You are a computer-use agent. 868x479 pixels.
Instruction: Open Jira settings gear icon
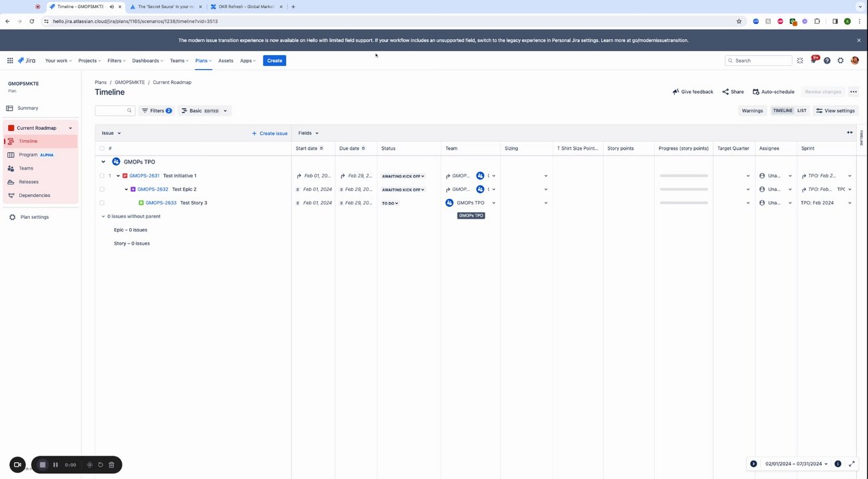tap(841, 61)
